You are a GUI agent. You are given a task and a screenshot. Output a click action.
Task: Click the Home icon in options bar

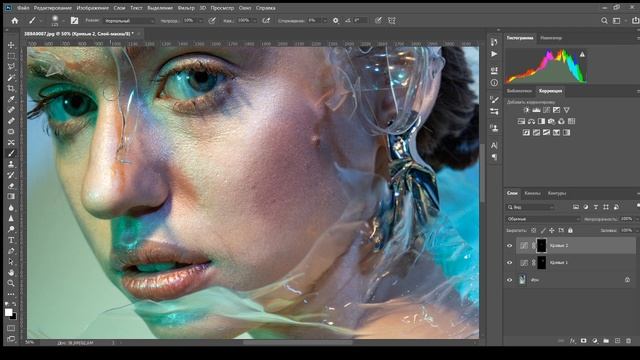15,20
